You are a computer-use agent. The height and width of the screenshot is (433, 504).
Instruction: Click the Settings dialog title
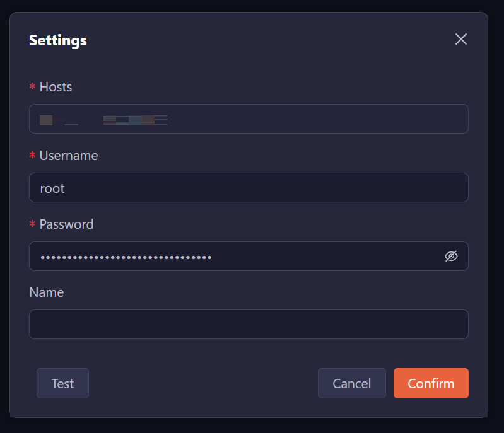pos(58,40)
